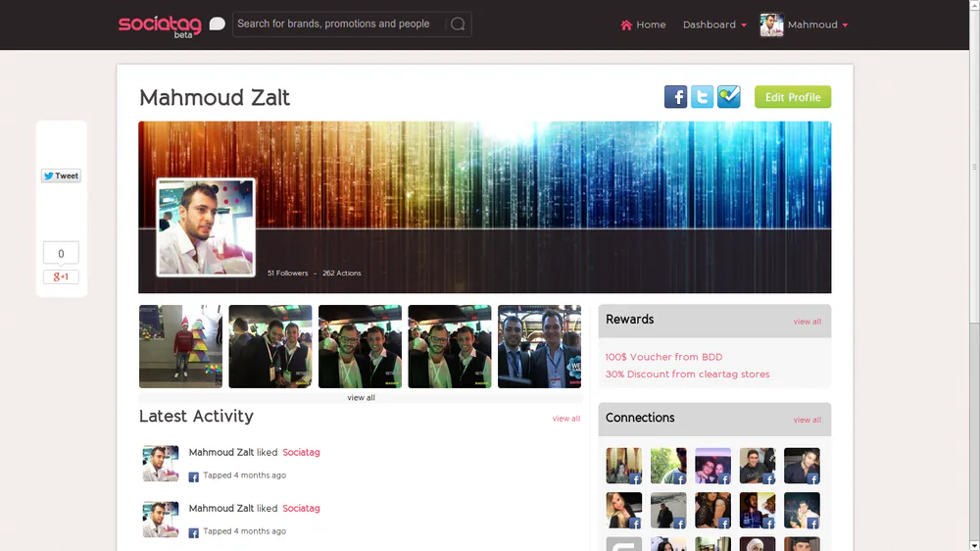
Task: Open second connection in second row
Action: (668, 511)
